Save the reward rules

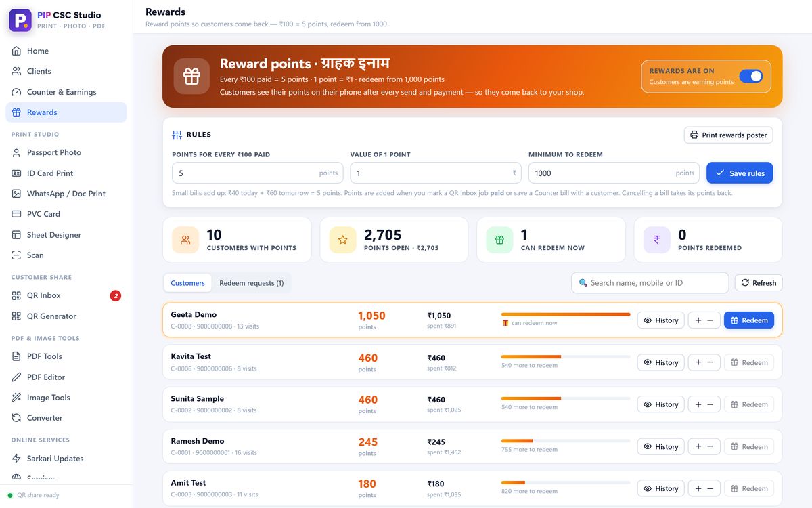740,173
